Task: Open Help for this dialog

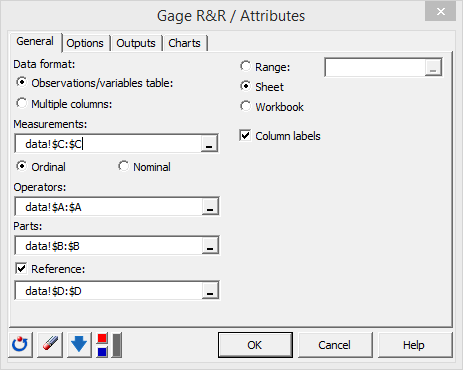Action: click(415, 345)
